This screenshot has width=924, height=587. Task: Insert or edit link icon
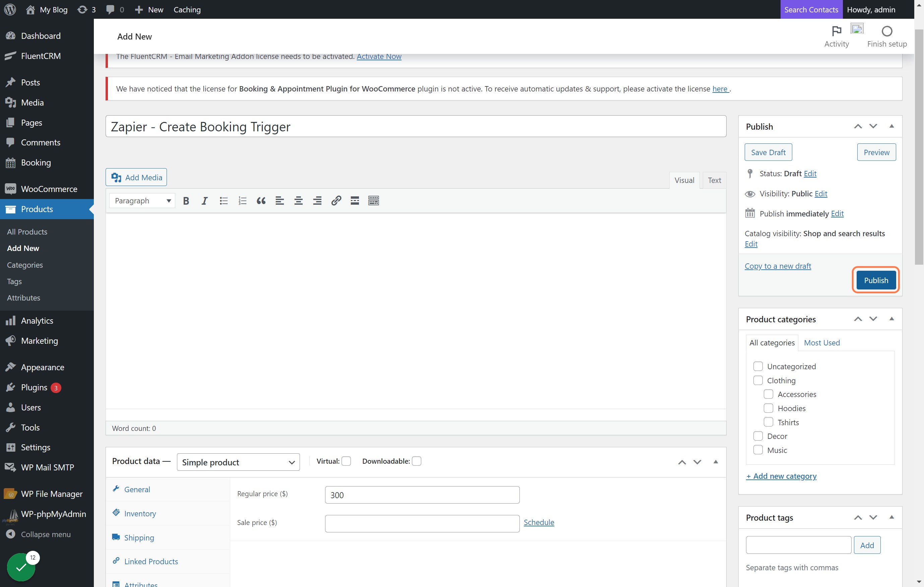coord(336,201)
